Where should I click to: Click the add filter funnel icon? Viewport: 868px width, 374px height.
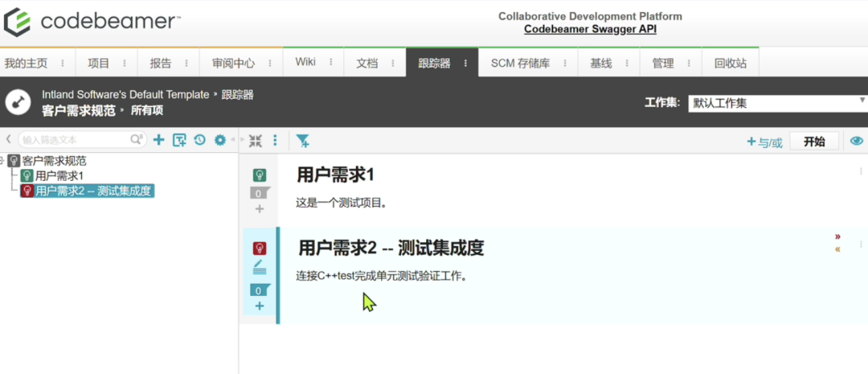pos(302,141)
